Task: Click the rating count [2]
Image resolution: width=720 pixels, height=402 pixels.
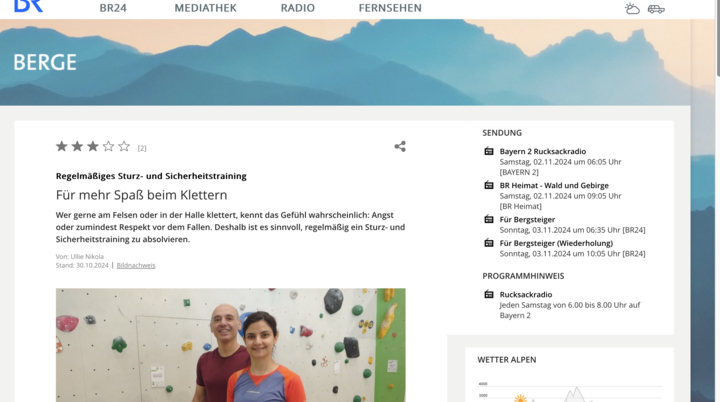Action: (x=142, y=148)
